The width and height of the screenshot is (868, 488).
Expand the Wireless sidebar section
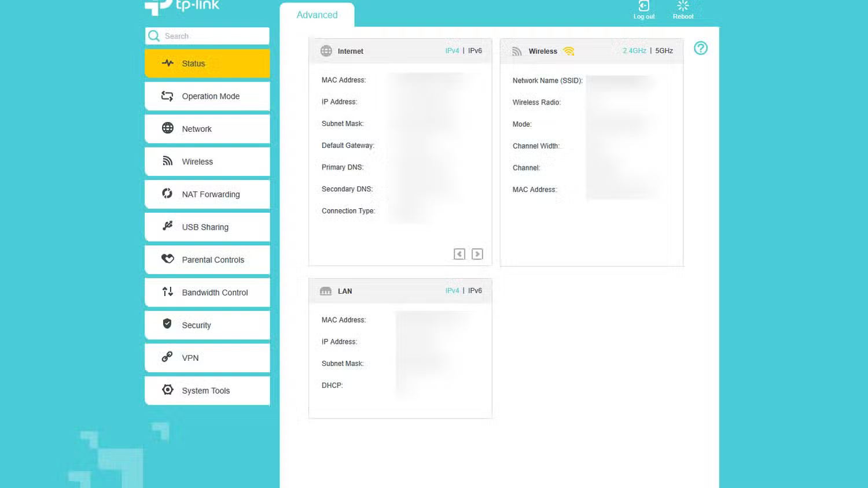coord(207,162)
